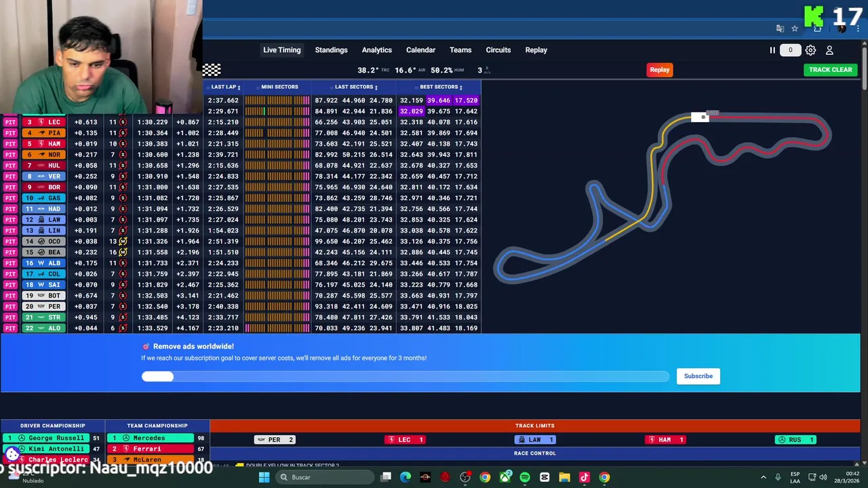Click best sector time 39.646

click(438, 100)
